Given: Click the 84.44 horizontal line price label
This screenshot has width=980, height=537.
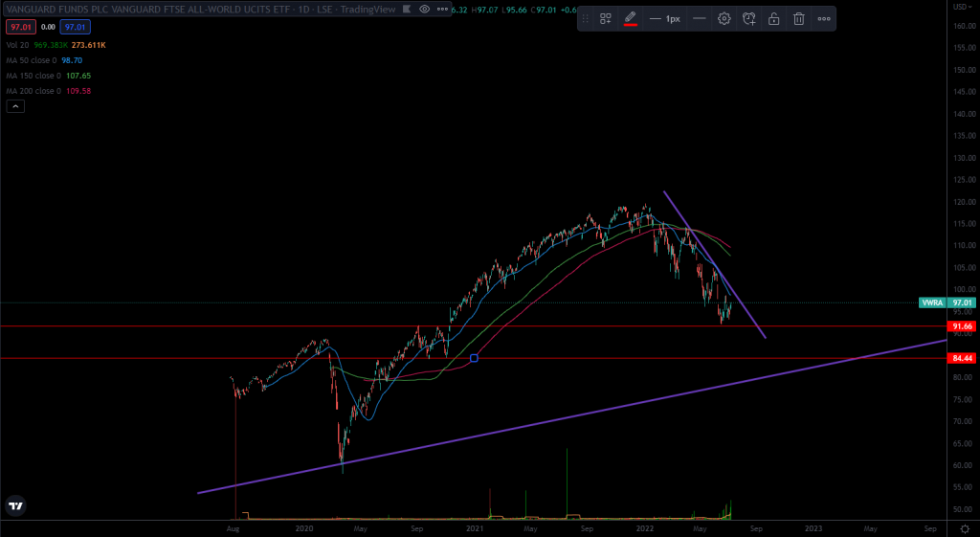Looking at the screenshot, I should pos(961,358).
